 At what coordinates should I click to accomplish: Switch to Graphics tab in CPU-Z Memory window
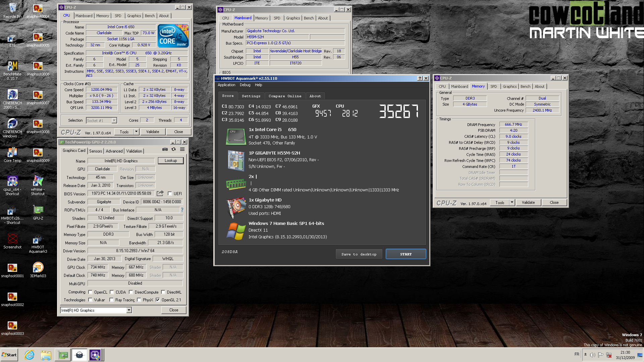[509, 86]
